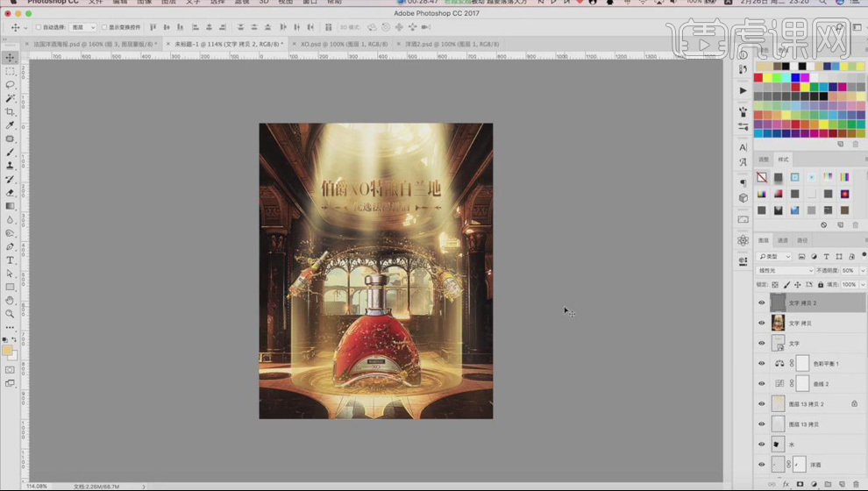
Task: Select the Crop tool
Action: (10, 112)
